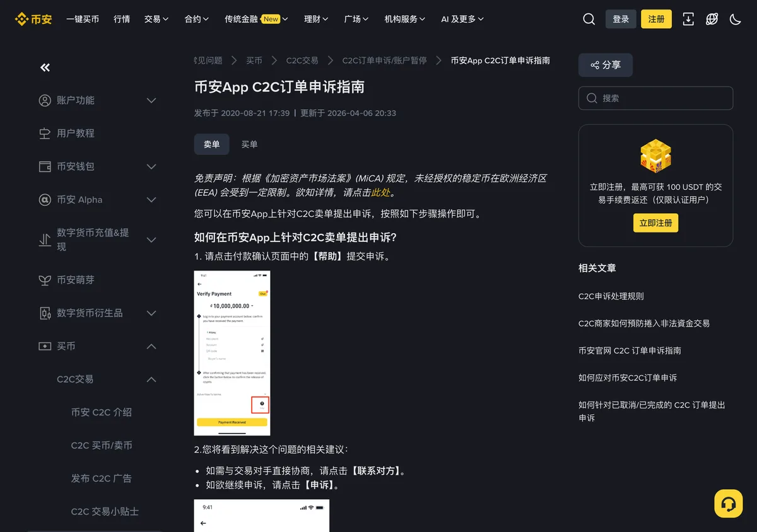Screen dimensions: 757x532
Task: Open related article C2C商家如何预防卷入非法资金交易
Action: 644,323
